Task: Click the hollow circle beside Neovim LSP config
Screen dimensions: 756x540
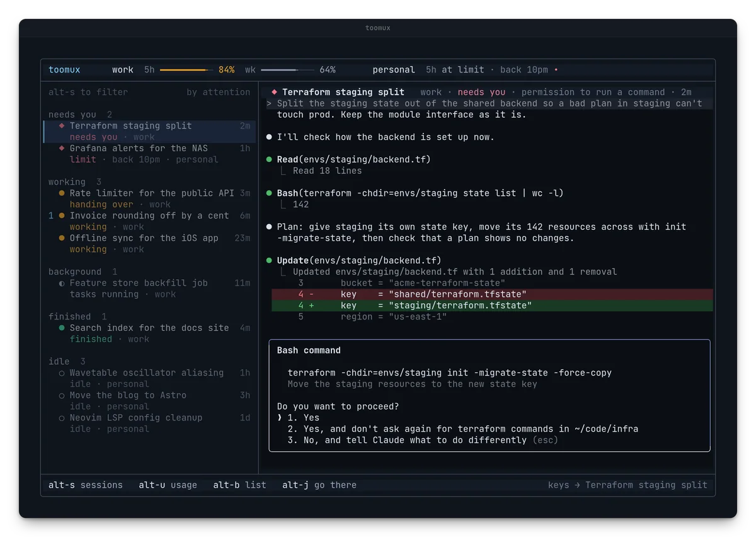Action: (x=62, y=418)
